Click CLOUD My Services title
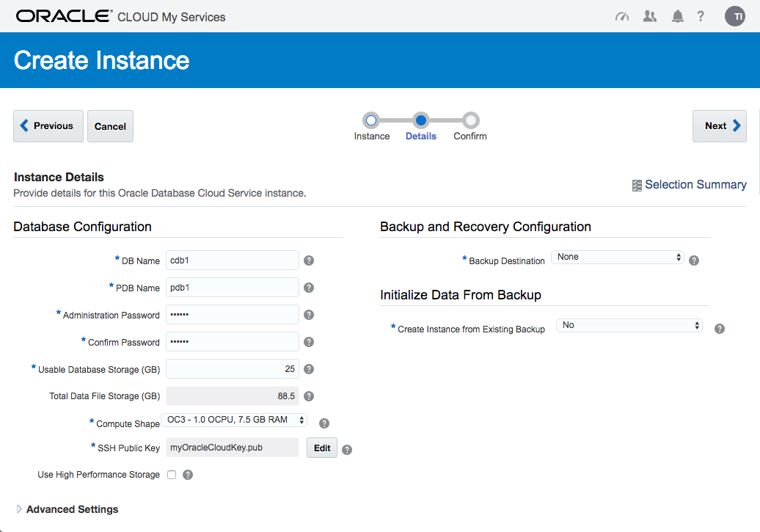The image size is (760, 532). click(x=171, y=17)
